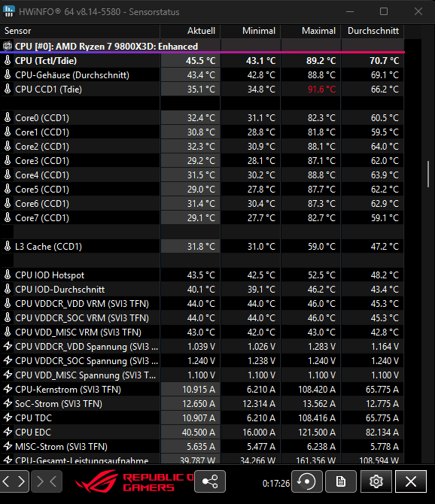Image resolution: width=435 pixels, height=504 pixels.
Task: Click thermometer icon next to CPU CCD1 (Tdie)
Action: point(8,89)
